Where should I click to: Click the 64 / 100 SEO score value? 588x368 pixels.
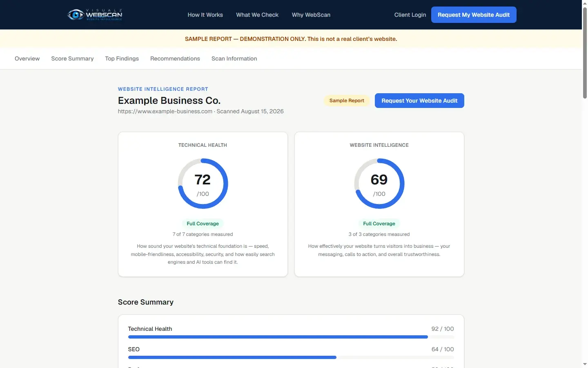click(443, 349)
